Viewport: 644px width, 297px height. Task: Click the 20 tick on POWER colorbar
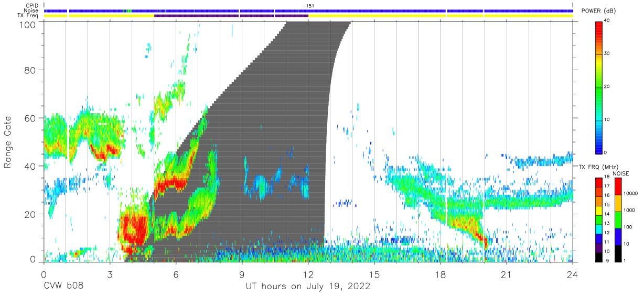[x=608, y=86]
